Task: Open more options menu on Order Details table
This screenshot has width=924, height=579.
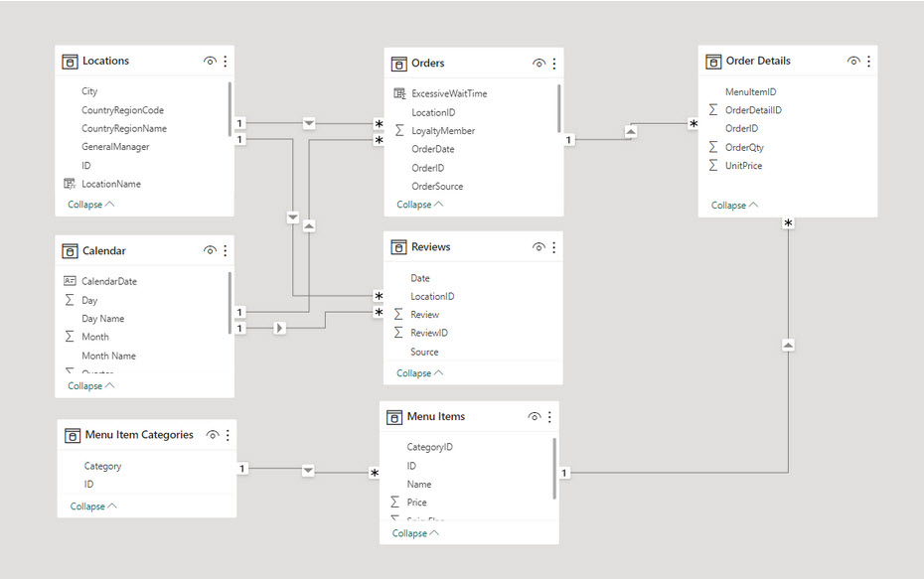Action: tap(868, 61)
